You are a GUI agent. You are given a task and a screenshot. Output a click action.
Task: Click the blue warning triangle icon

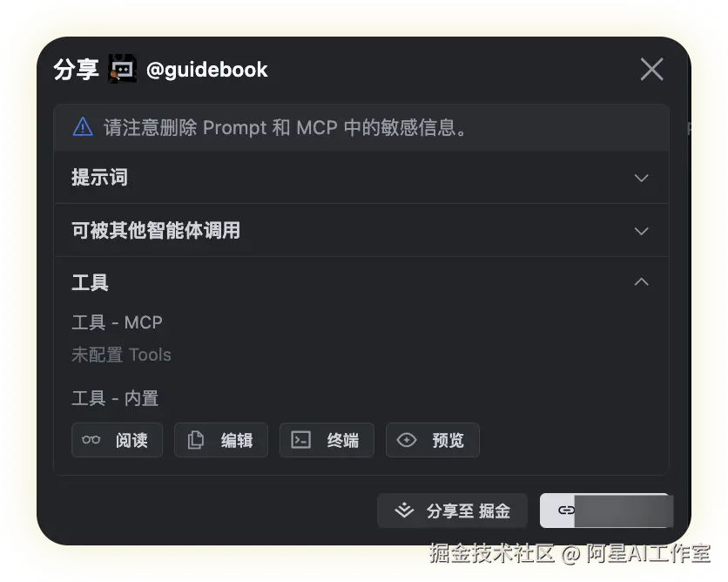[x=83, y=127]
